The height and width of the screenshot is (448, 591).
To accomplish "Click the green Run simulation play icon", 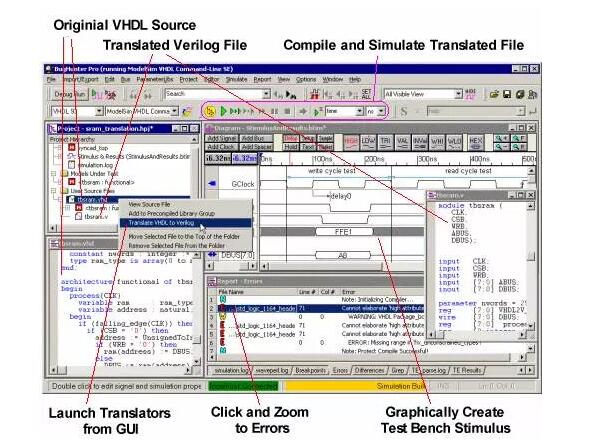I will click(224, 111).
